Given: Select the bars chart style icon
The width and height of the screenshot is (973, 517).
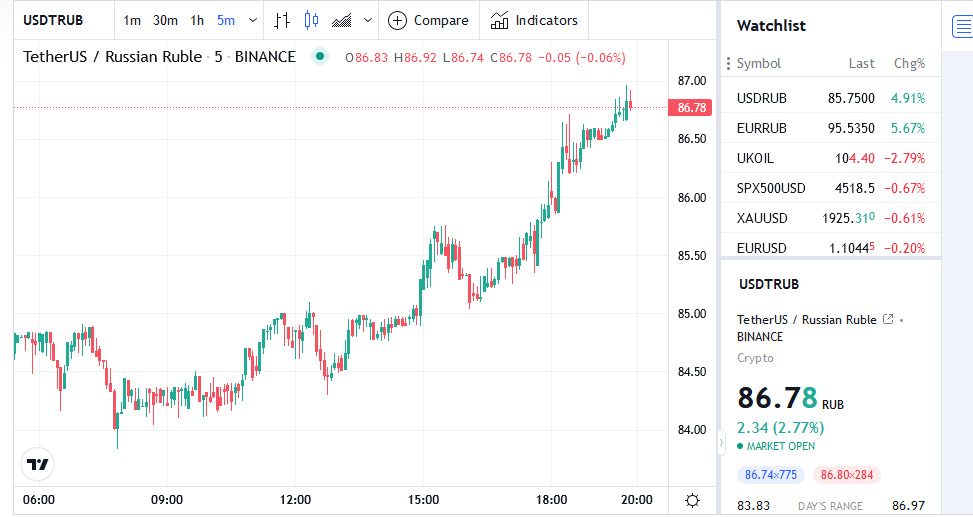Looking at the screenshot, I should (283, 20).
